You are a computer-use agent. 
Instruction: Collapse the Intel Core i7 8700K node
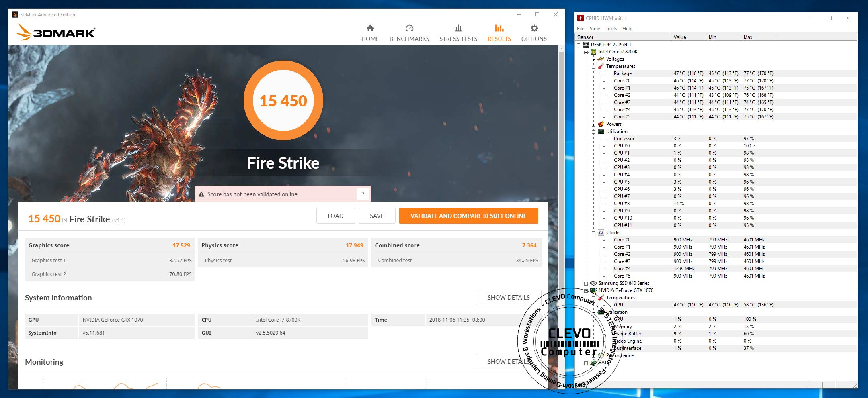(x=586, y=52)
